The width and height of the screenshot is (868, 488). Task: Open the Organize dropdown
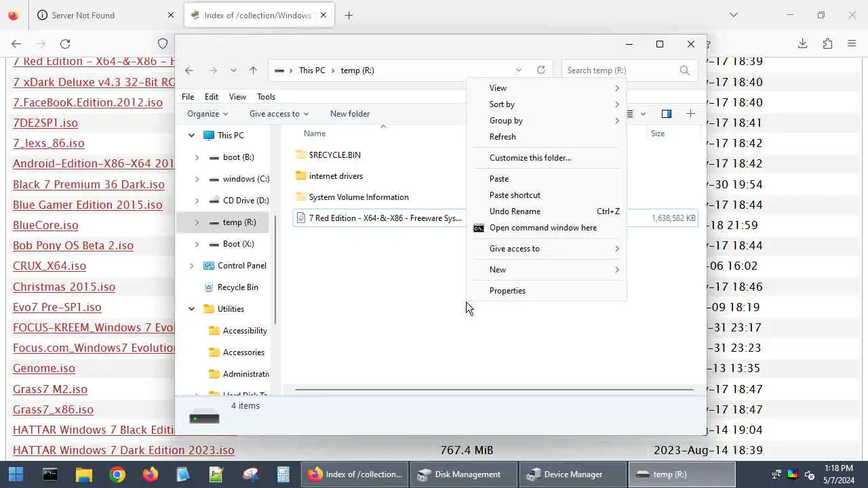pyautogui.click(x=208, y=114)
